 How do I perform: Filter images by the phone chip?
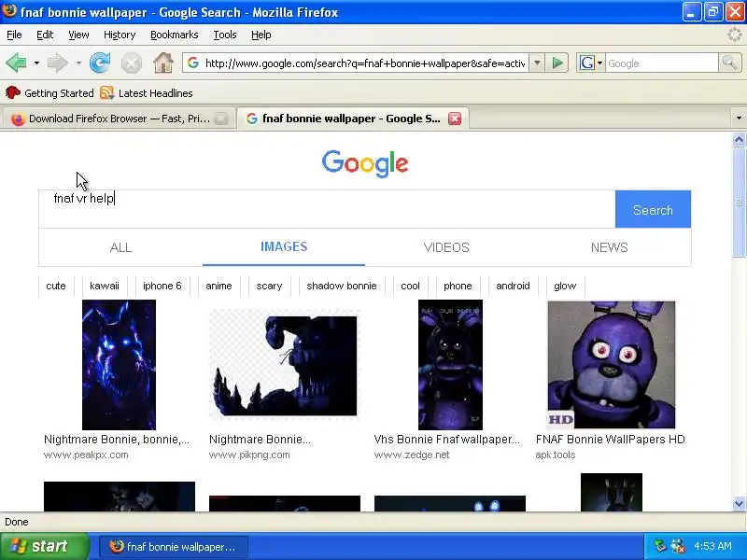click(x=458, y=286)
